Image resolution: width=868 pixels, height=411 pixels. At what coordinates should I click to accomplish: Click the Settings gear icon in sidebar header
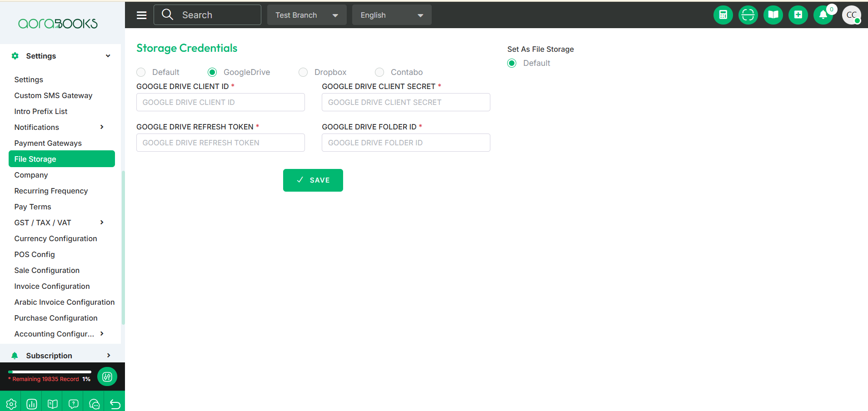15,56
